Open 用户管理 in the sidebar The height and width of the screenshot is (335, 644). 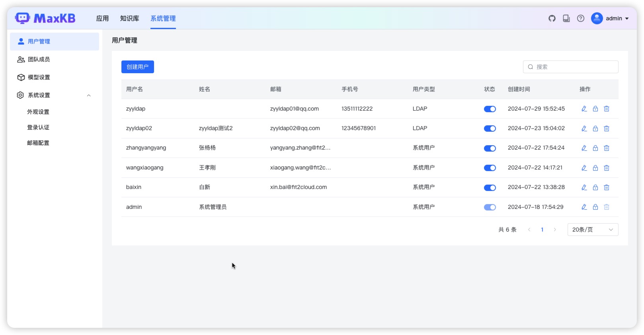(x=55, y=41)
